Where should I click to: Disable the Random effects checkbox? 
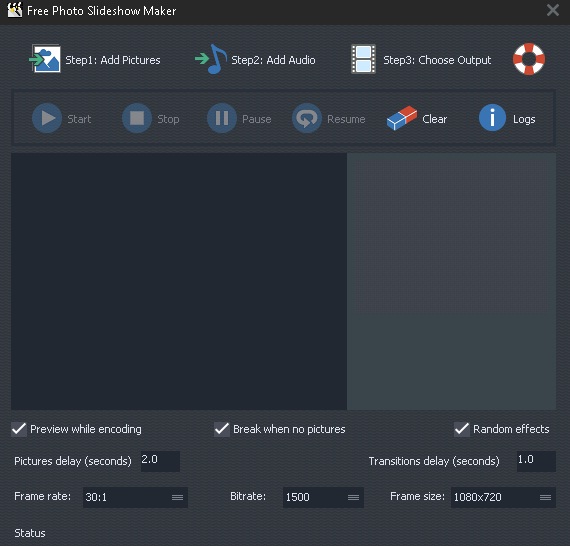click(462, 429)
